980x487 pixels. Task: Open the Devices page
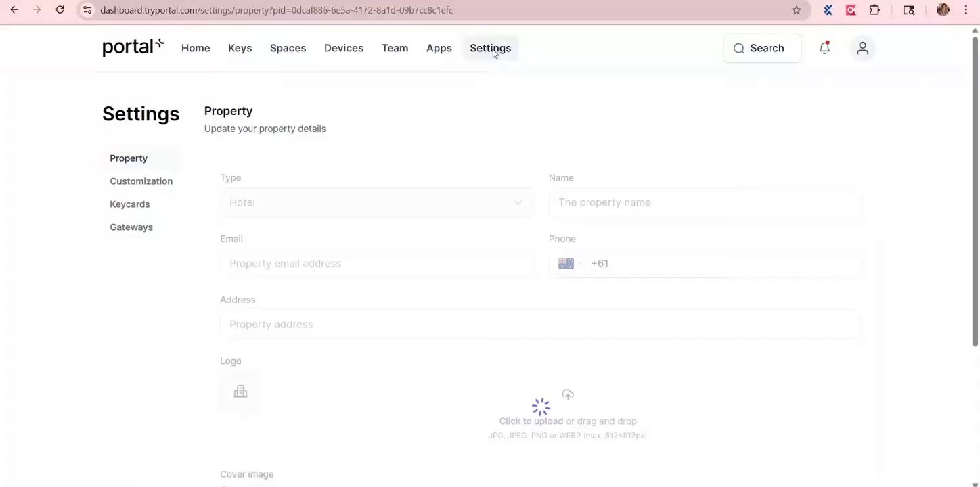pyautogui.click(x=344, y=48)
